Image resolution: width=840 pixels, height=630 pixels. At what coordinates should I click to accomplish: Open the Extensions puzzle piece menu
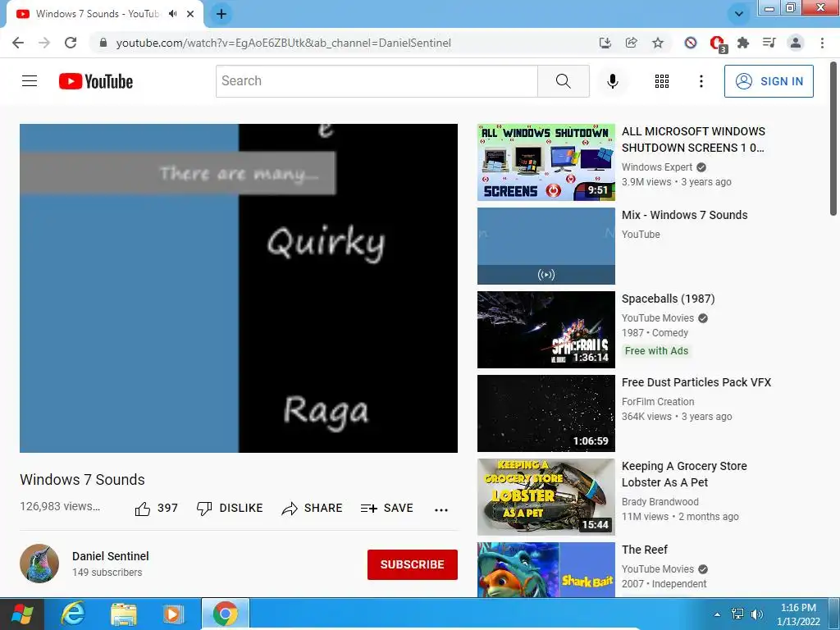coord(743,43)
